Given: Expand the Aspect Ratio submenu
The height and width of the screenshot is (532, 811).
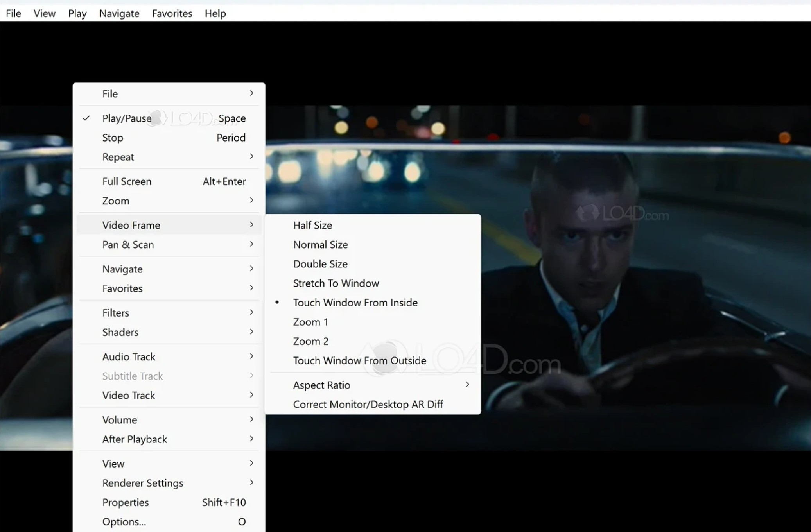Looking at the screenshot, I should point(373,385).
